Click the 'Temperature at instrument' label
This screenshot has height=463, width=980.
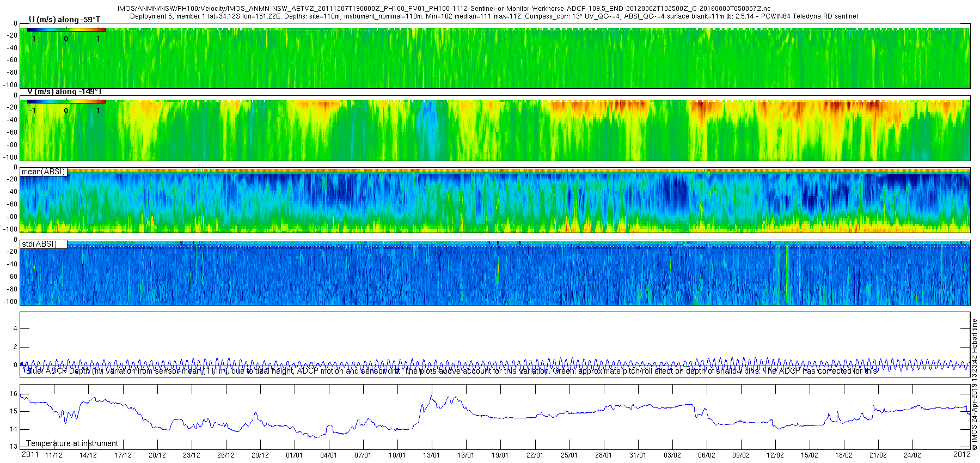tap(72, 443)
